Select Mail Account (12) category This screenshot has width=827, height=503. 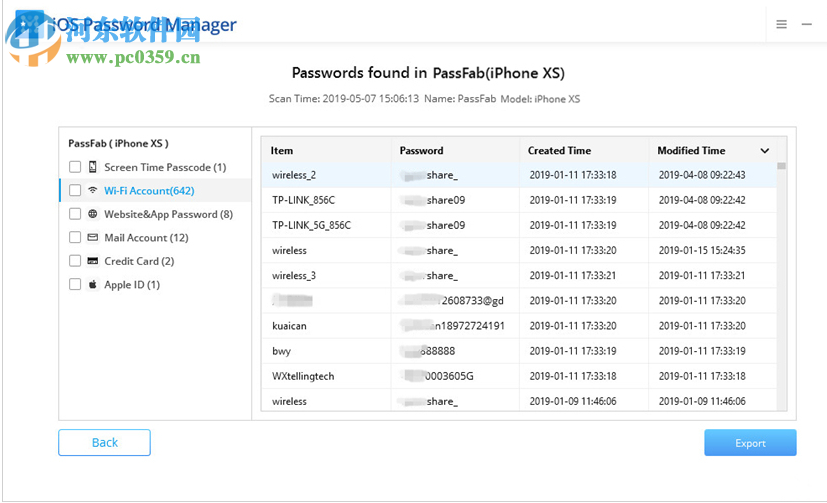tap(146, 238)
